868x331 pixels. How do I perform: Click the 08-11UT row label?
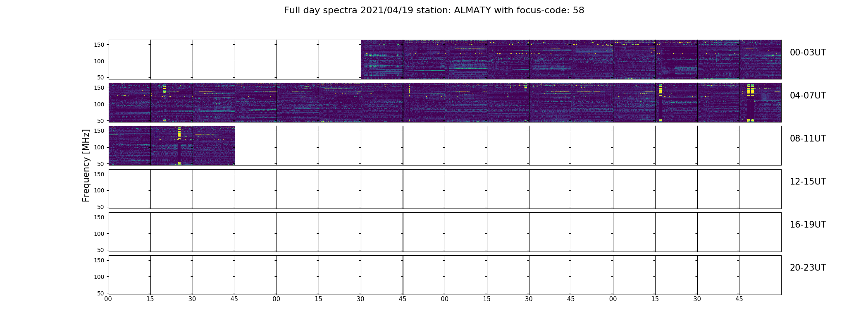click(808, 139)
